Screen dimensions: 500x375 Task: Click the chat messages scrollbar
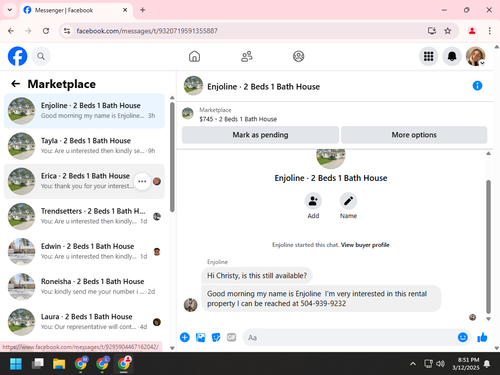[x=488, y=247]
